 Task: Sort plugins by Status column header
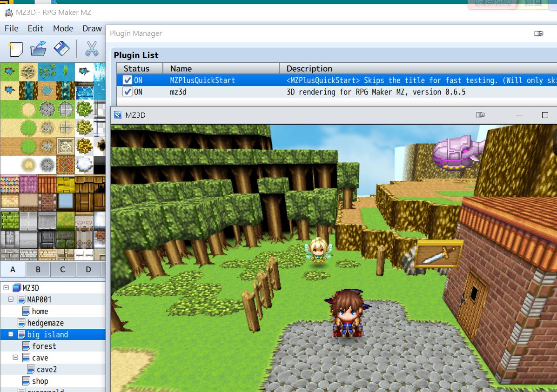pos(139,68)
